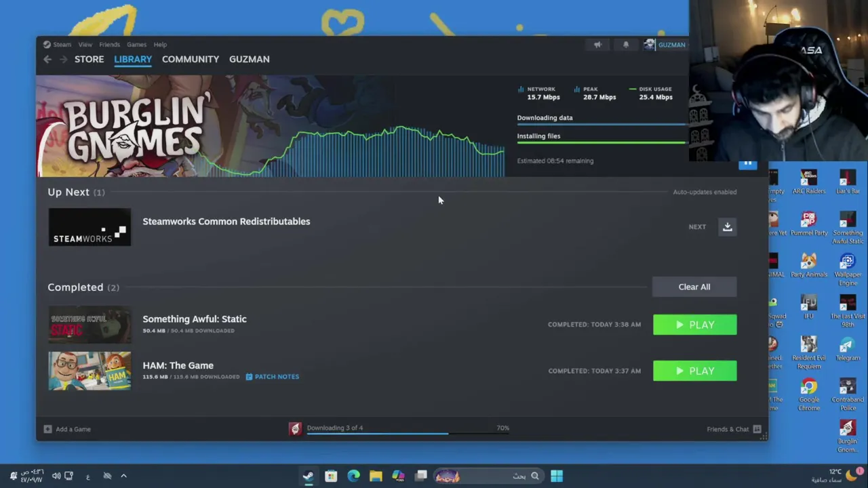Click Something Awful: Static thumbnail
This screenshot has width=868, height=488.
90,325
